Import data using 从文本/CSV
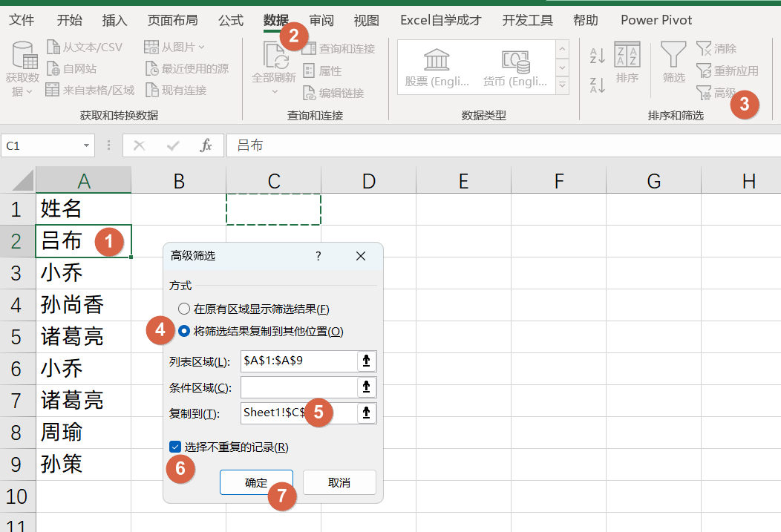The width and height of the screenshot is (781, 532). click(84, 47)
